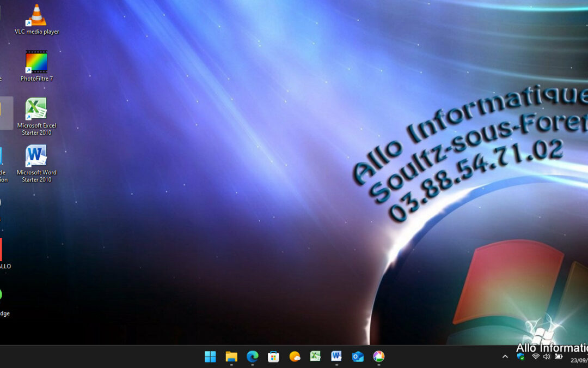Switch to Word in the taskbar
The width and height of the screenshot is (588, 368).
coord(336,357)
